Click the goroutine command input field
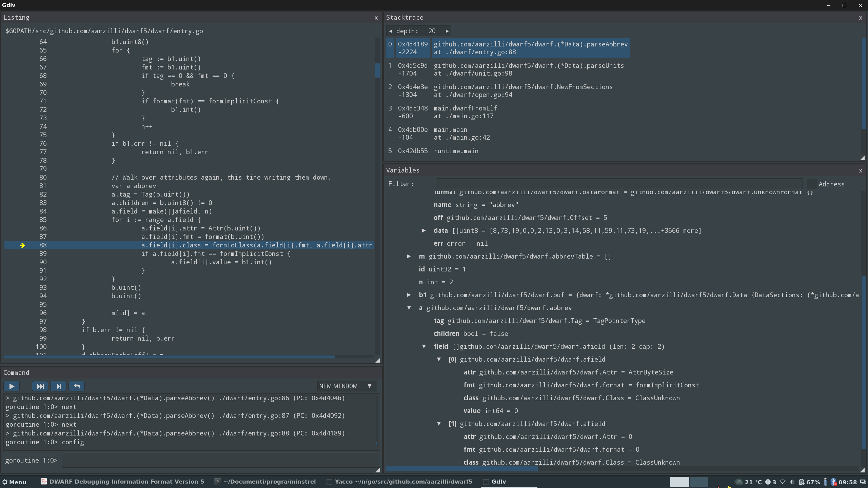This screenshot has width=868, height=488. [x=220, y=461]
